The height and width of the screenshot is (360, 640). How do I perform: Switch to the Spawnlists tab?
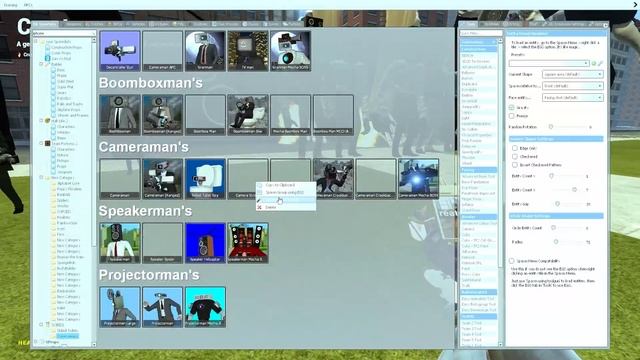click(46, 24)
